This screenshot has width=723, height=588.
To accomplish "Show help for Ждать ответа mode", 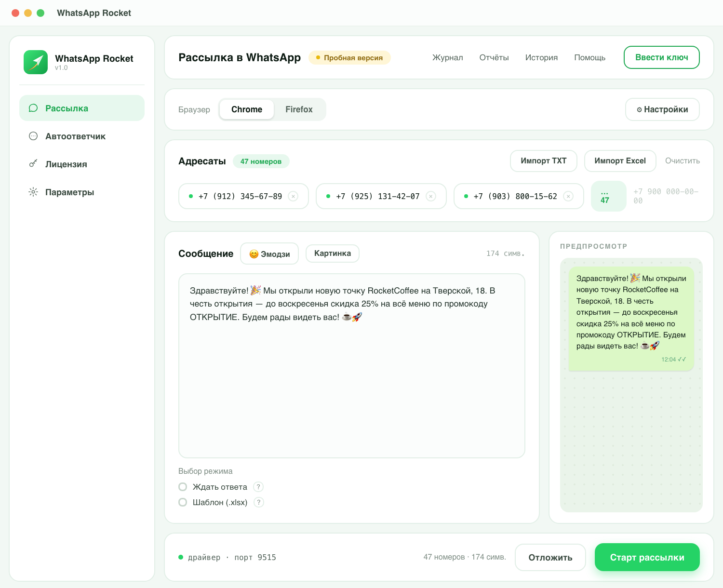I will click(x=258, y=487).
